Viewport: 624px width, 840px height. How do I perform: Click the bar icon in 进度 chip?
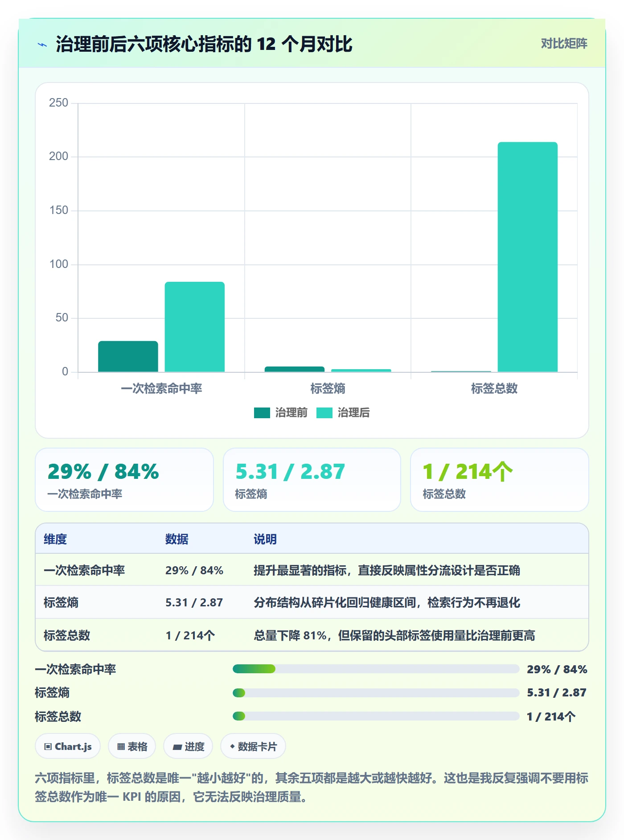pyautogui.click(x=177, y=747)
